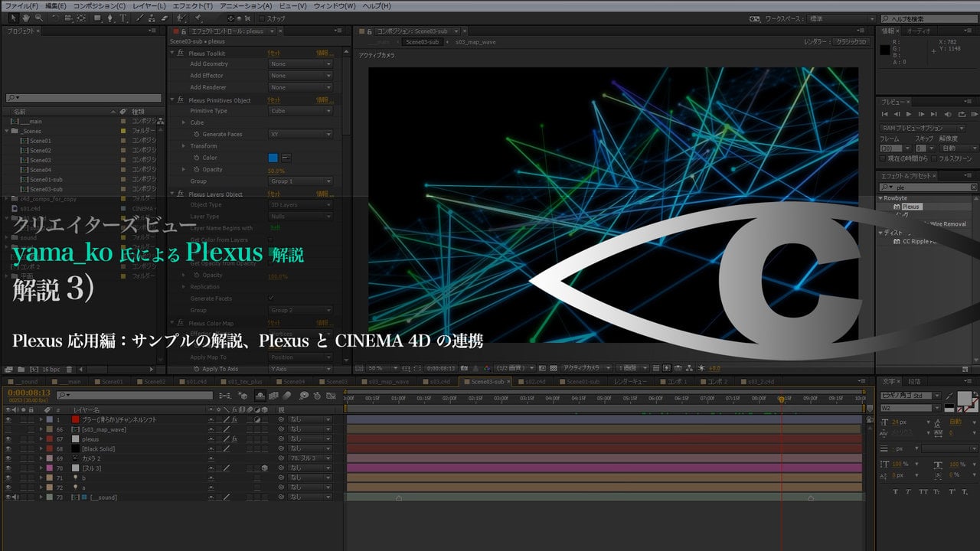Open the timeline graph editor button
Screen dimensions: 980x551
click(x=331, y=396)
